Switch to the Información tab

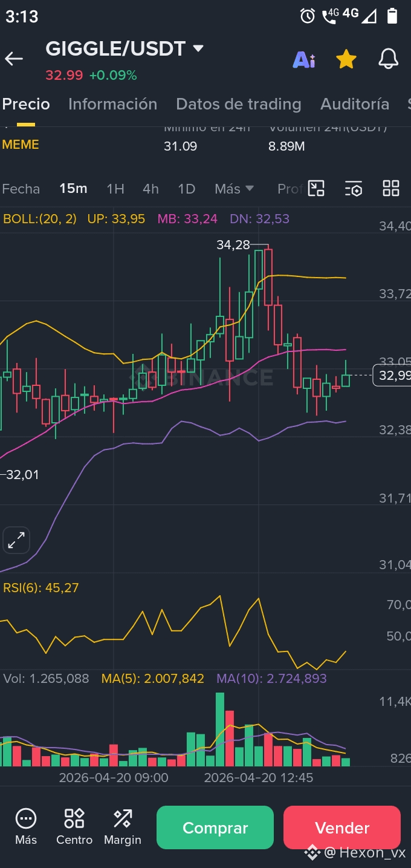click(x=112, y=104)
